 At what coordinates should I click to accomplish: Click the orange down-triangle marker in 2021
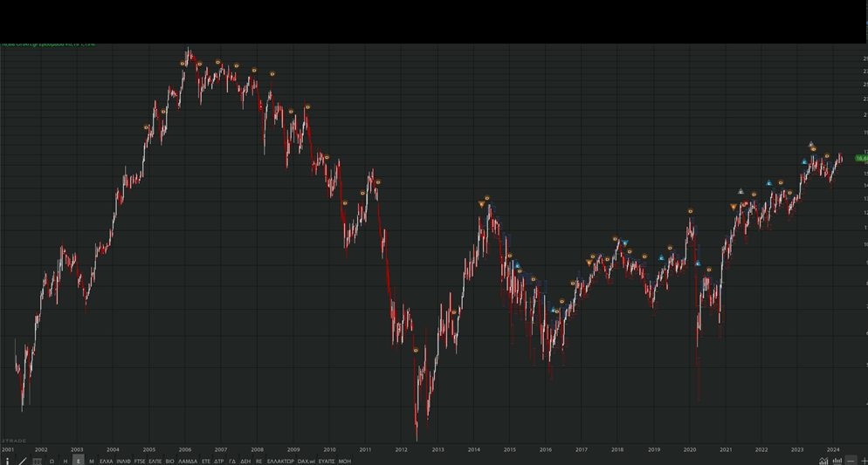point(734,208)
